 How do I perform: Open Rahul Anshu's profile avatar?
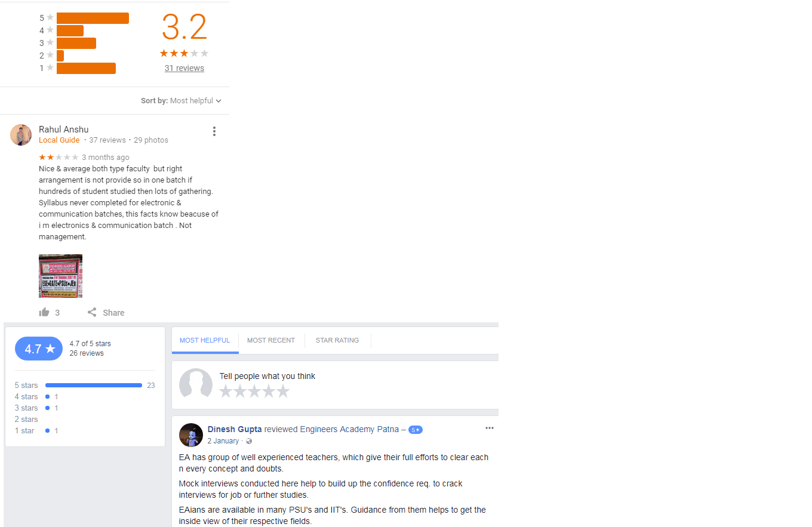tap(21, 135)
